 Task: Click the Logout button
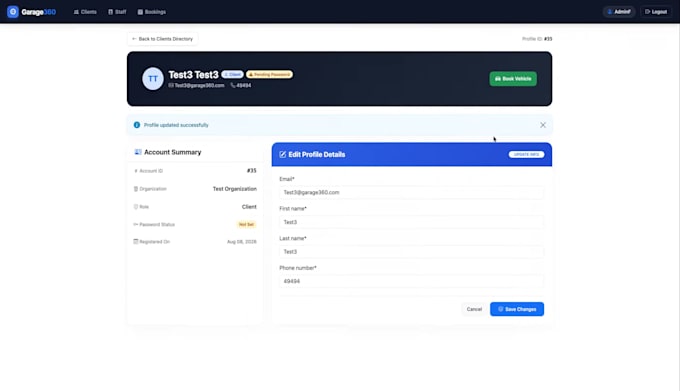(656, 12)
